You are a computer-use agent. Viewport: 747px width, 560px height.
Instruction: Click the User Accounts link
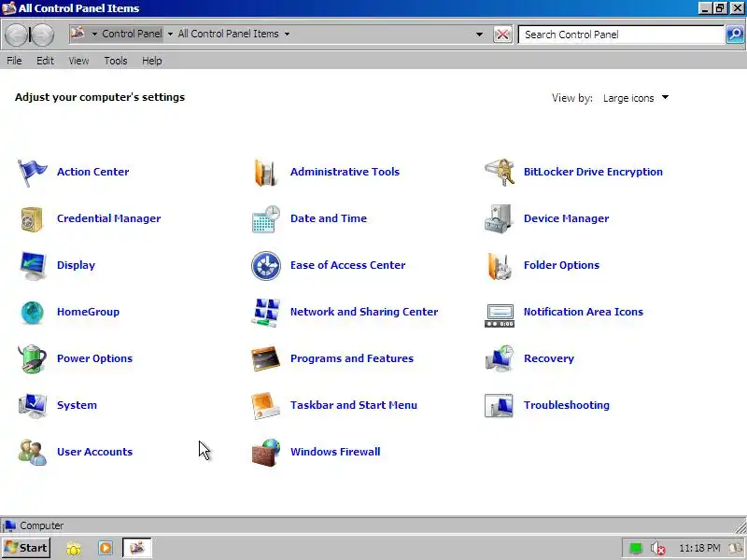95,452
